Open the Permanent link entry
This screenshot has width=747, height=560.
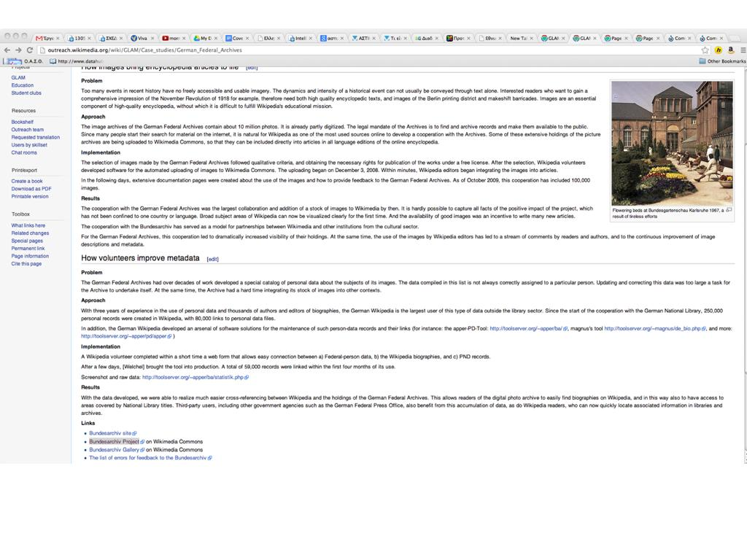[x=28, y=248]
